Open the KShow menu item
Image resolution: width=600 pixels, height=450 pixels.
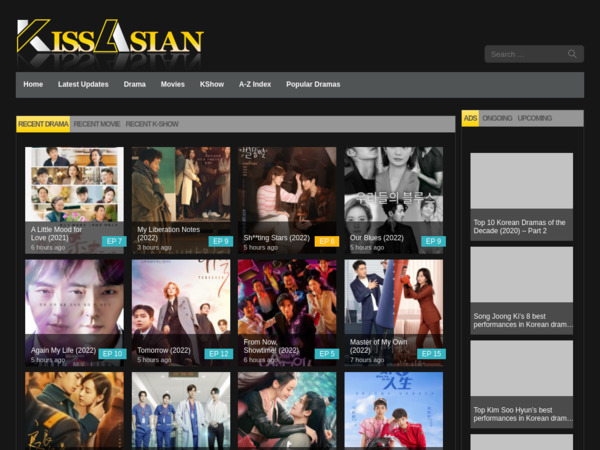click(x=212, y=84)
